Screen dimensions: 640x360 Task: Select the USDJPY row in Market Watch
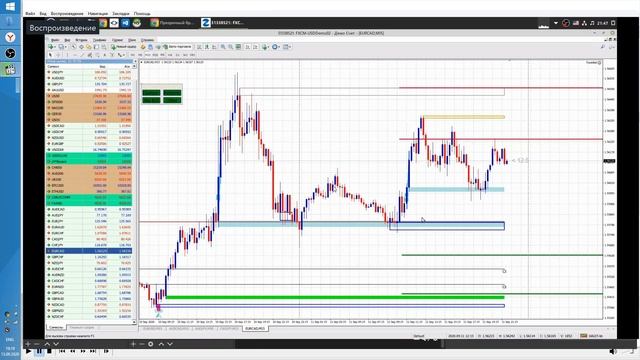[89, 72]
